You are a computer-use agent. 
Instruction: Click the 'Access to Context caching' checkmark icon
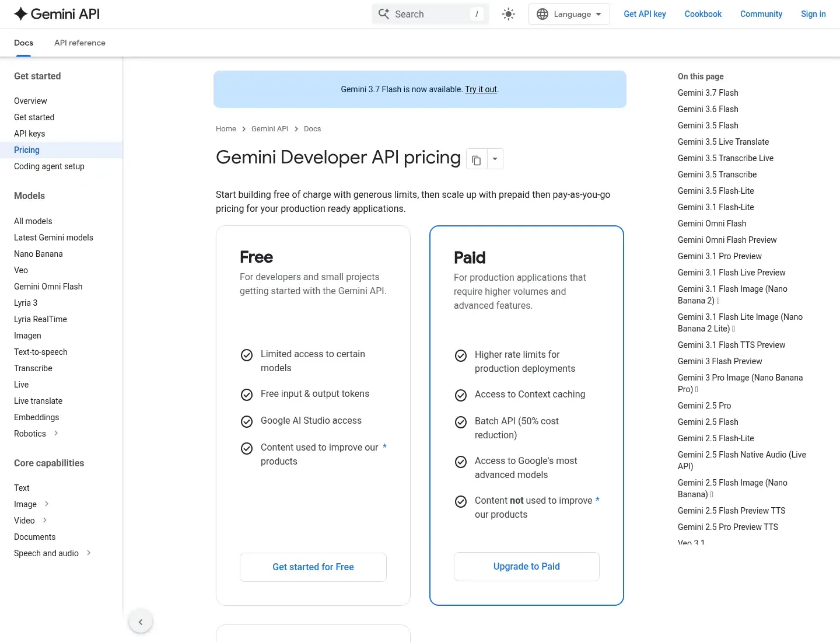(x=461, y=395)
